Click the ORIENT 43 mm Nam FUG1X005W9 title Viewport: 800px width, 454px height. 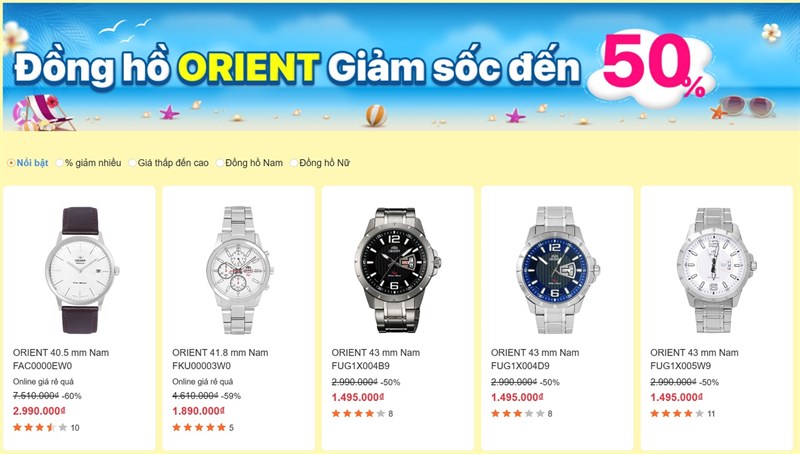pyautogui.click(x=694, y=359)
